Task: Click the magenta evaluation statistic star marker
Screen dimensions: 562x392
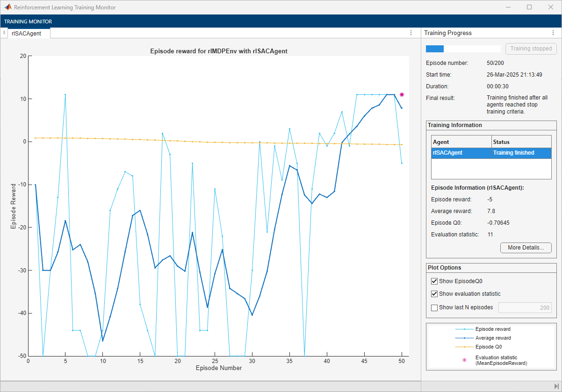Action: [x=402, y=95]
